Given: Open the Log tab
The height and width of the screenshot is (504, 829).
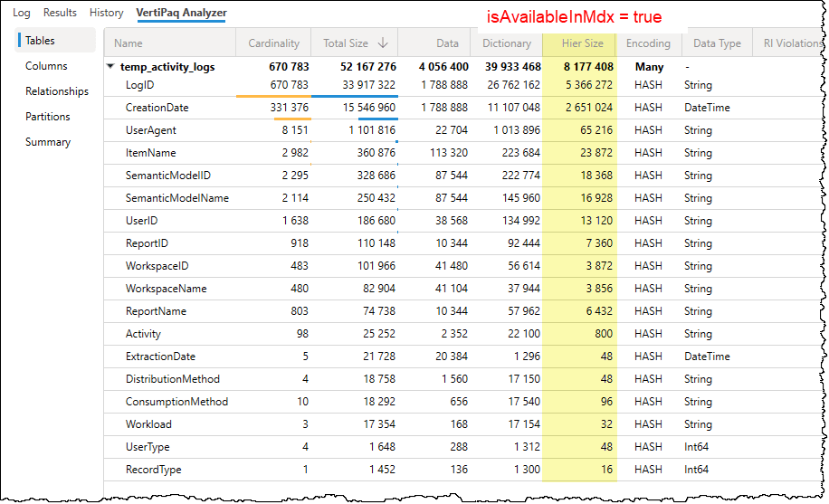Looking at the screenshot, I should click(x=22, y=13).
